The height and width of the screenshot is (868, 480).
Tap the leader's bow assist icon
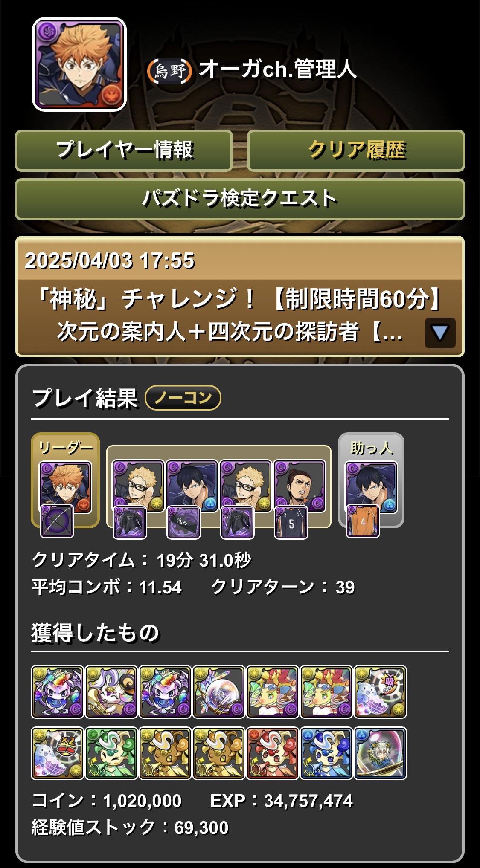(57, 521)
